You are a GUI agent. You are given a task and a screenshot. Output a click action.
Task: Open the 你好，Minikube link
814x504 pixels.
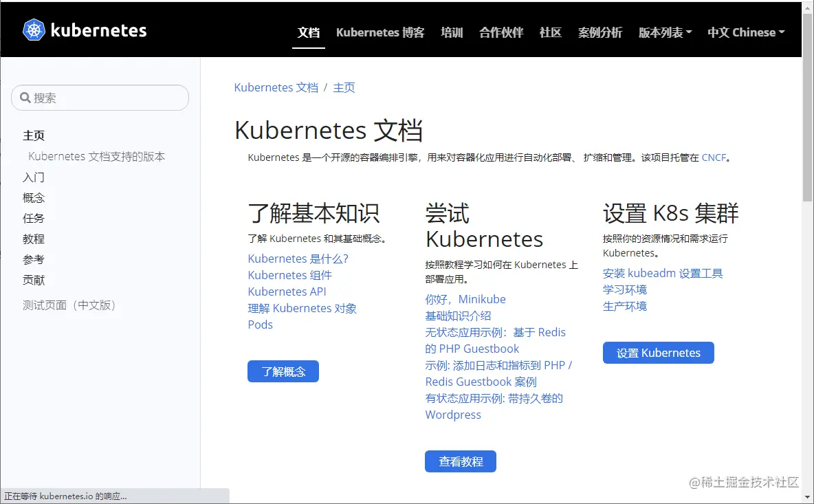(x=465, y=299)
